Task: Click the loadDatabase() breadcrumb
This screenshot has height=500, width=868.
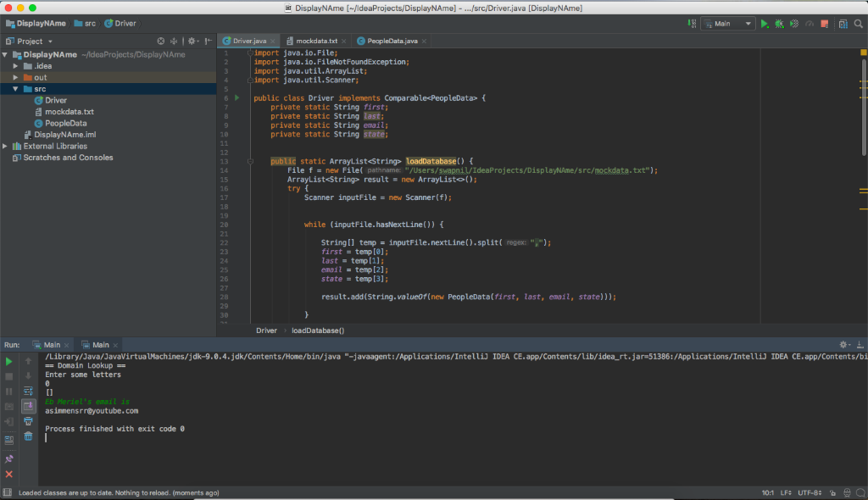Action: pos(318,331)
